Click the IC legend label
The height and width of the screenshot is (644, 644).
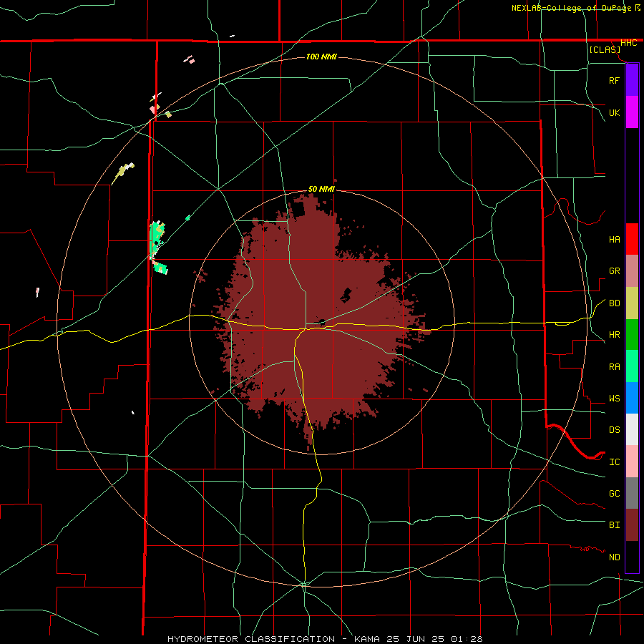pyautogui.click(x=614, y=462)
